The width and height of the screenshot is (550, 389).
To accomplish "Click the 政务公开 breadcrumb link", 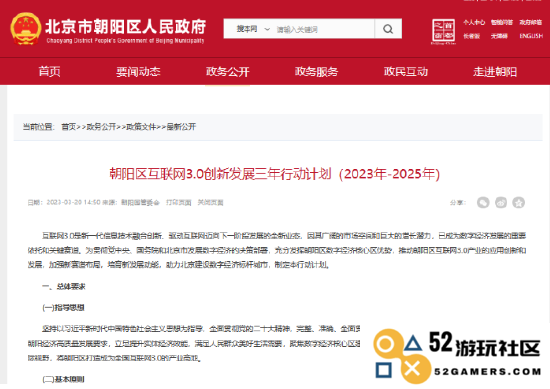I will pyautogui.click(x=101, y=127).
